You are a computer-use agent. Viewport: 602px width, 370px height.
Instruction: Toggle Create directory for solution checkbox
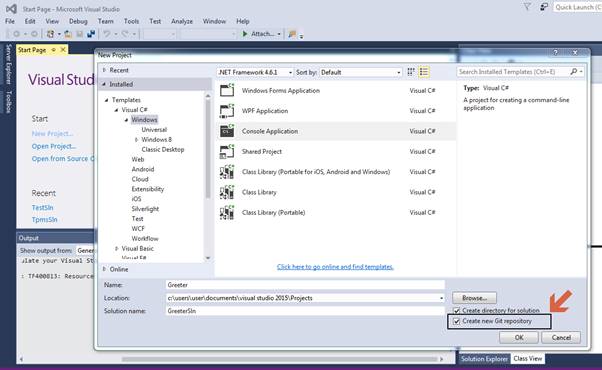coord(457,311)
